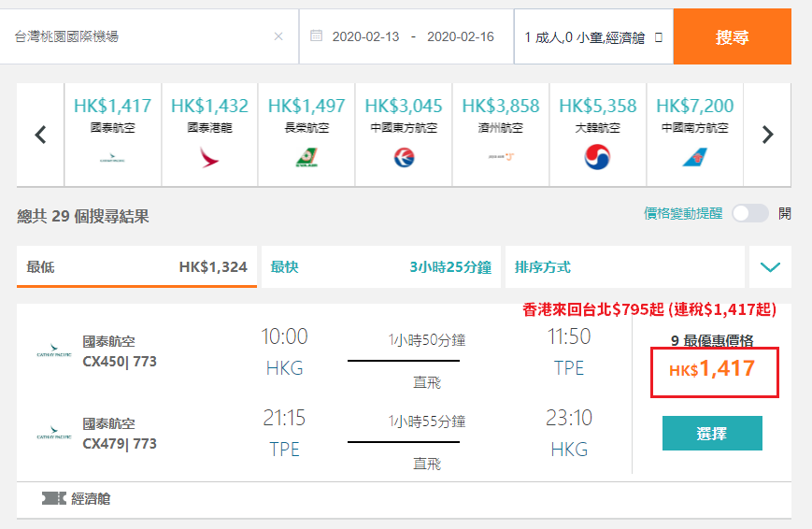
Task: Open the 排序方式 sorting dropdown
Action: [x=624, y=266]
